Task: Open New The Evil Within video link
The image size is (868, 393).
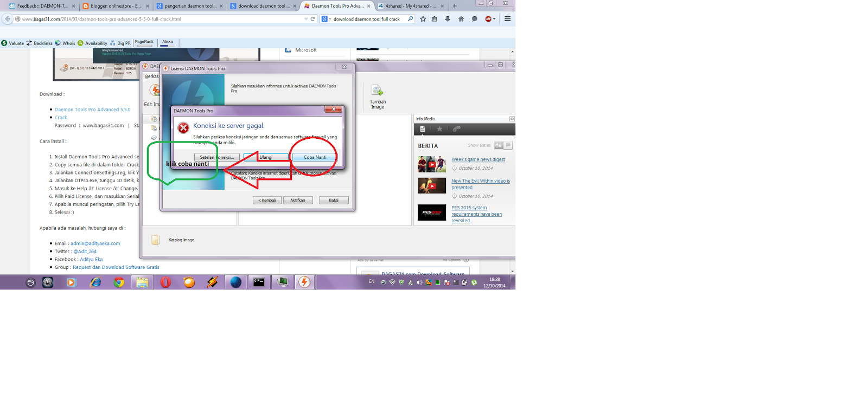Action: 481,184
